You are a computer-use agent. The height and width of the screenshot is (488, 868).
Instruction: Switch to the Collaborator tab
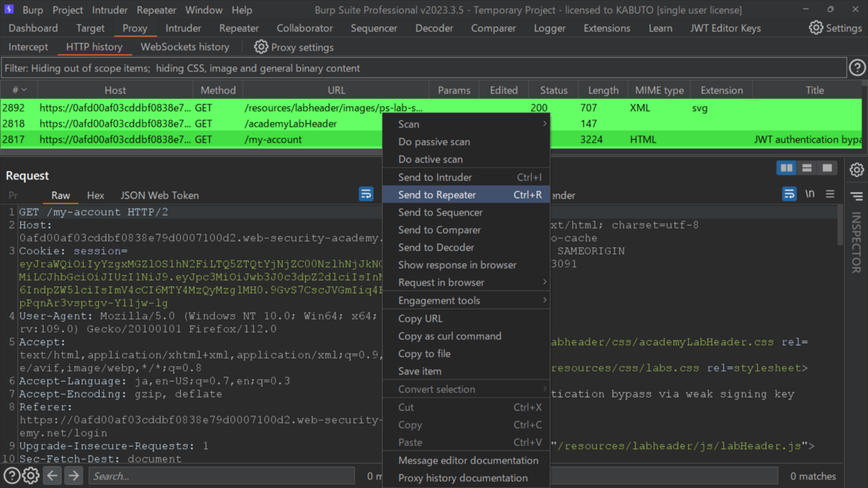(x=305, y=28)
